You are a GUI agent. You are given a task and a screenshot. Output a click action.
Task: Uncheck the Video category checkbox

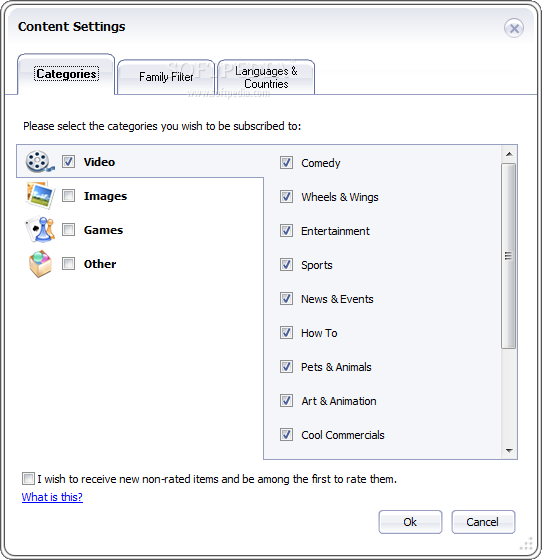[68, 161]
